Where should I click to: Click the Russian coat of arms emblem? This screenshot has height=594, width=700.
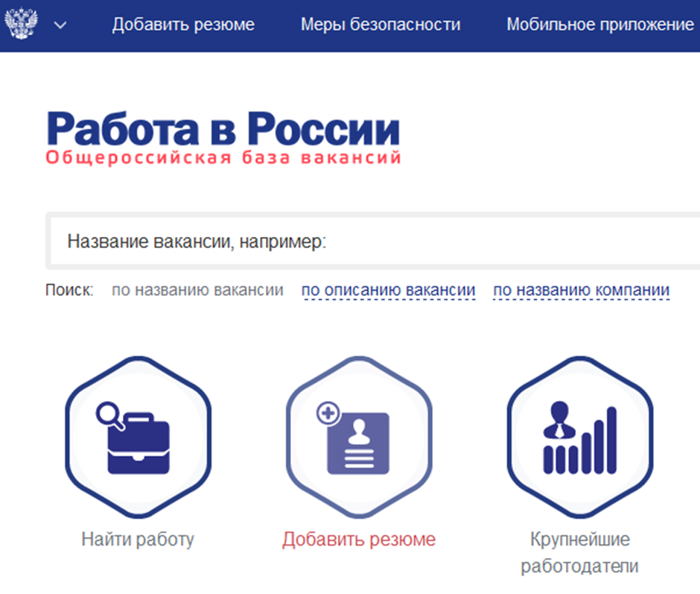[x=21, y=24]
